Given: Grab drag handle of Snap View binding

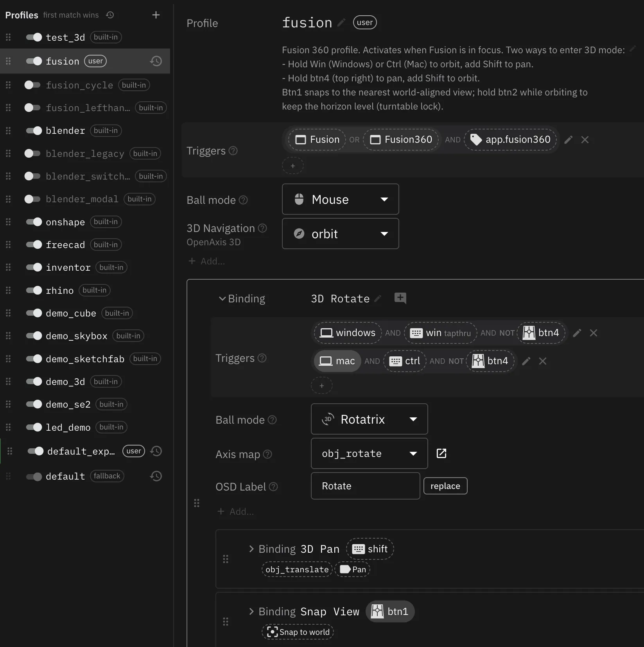Looking at the screenshot, I should (226, 622).
